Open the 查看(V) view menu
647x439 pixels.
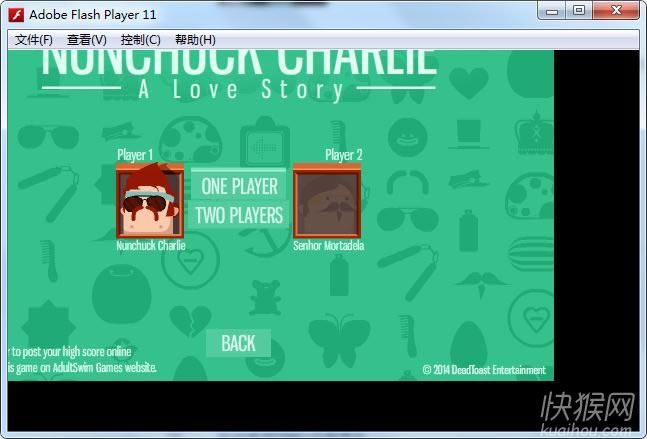click(87, 40)
